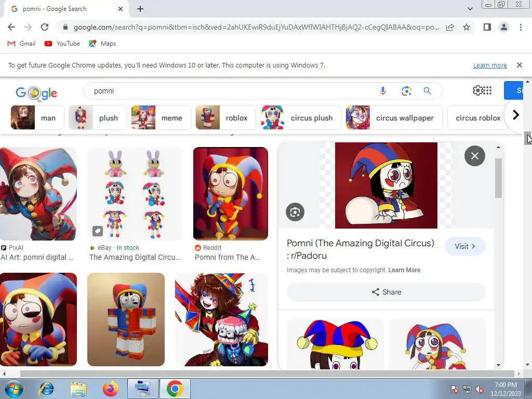Start voice search with microphone icon

[383, 91]
